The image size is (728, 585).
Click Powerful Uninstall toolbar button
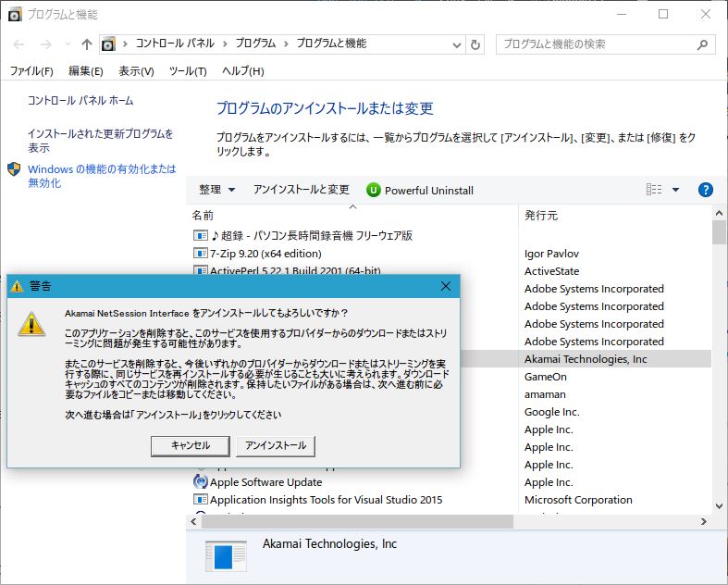click(x=420, y=190)
